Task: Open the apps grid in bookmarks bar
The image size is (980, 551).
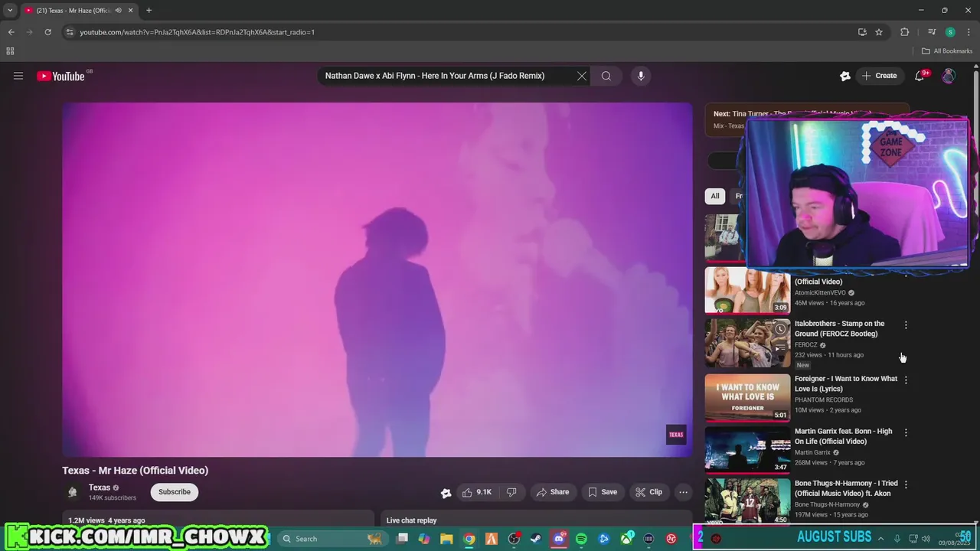Action: (x=10, y=51)
